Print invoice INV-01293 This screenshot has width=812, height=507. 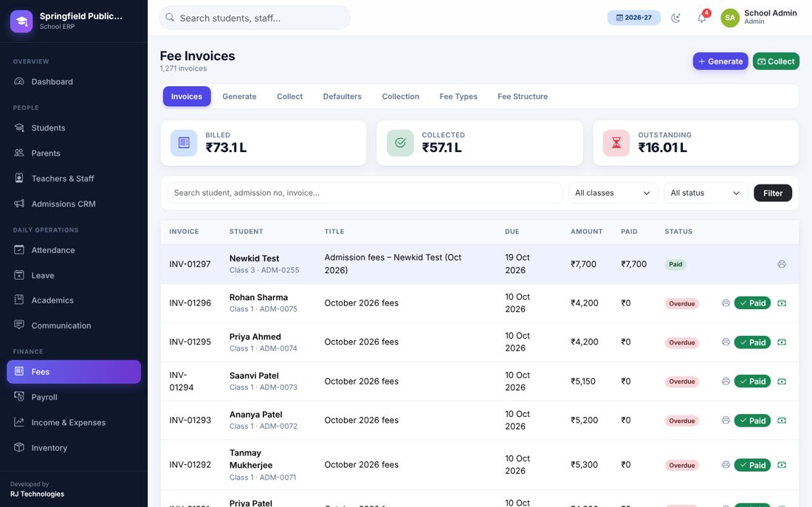(x=726, y=420)
